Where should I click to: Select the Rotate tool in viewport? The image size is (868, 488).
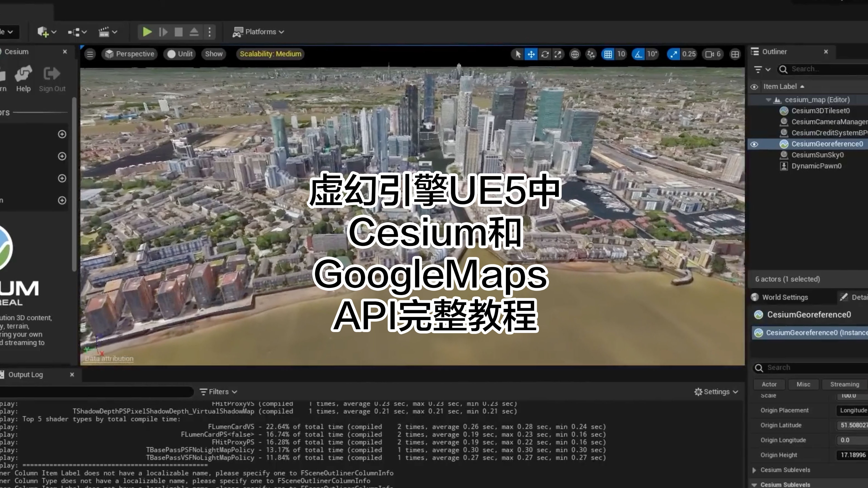click(x=545, y=54)
